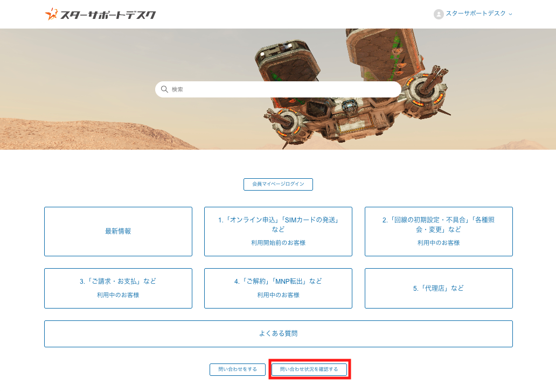Screen dimensions: 556x392
Task: Click the user avatar icon in header
Action: (x=439, y=14)
